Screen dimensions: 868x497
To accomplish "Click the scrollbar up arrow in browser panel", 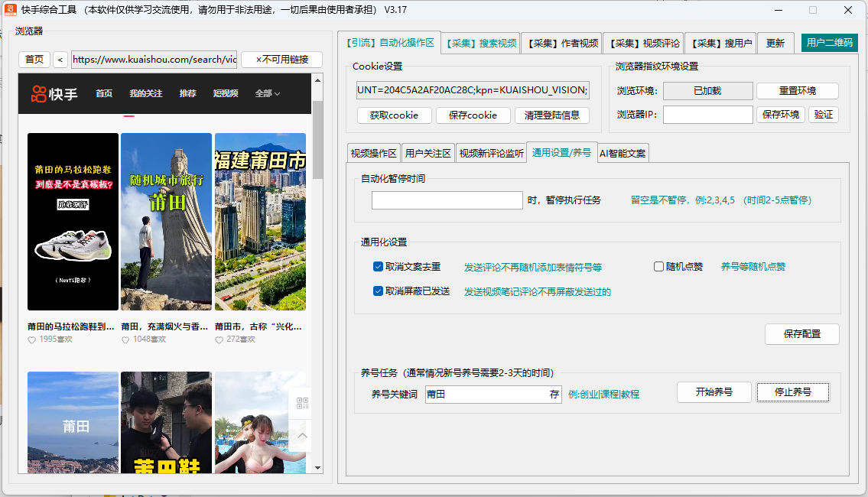I will (x=317, y=80).
